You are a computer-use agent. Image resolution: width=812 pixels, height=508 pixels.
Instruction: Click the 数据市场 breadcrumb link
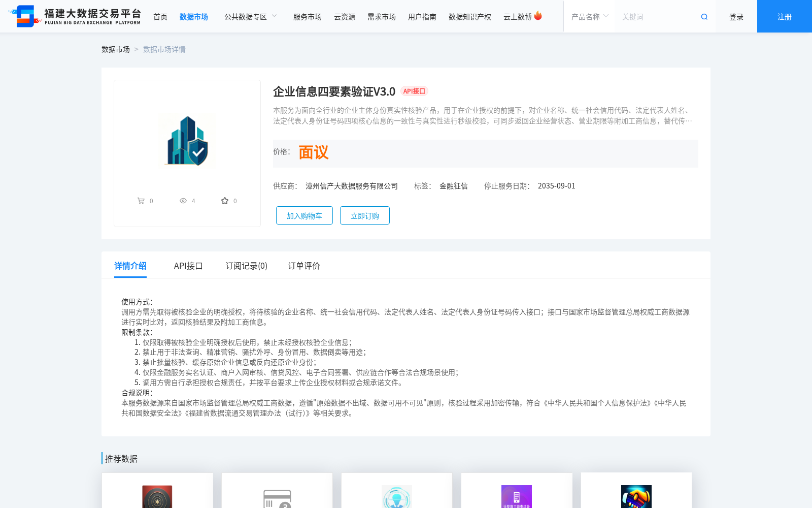(x=116, y=49)
